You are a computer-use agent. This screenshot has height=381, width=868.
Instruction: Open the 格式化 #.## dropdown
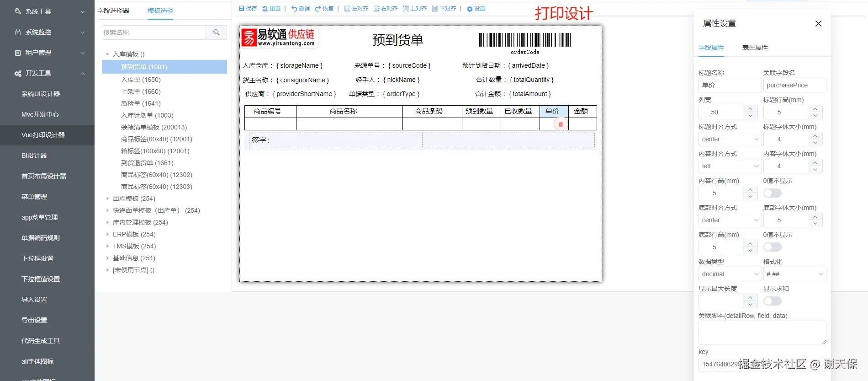click(x=794, y=274)
